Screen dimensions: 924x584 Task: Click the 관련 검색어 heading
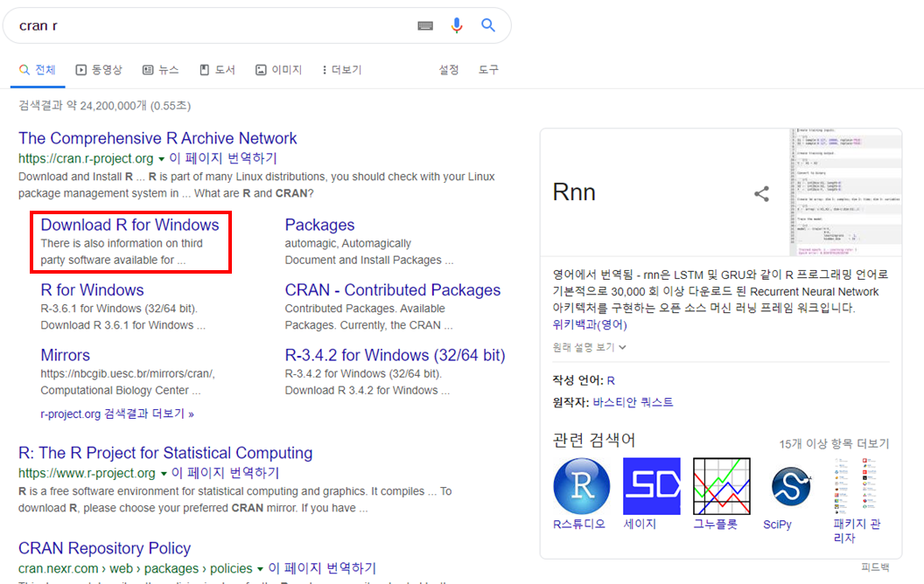pos(594,441)
